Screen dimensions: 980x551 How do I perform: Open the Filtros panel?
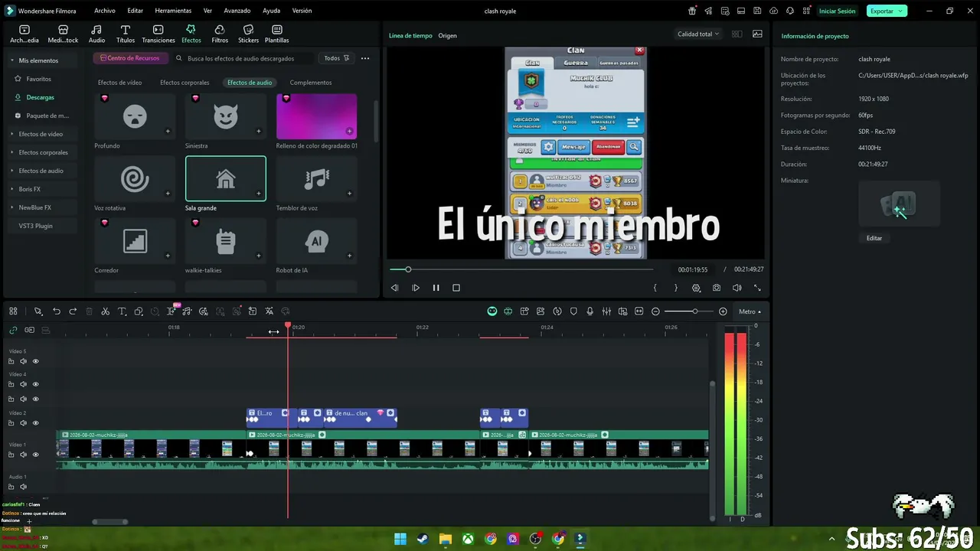(x=220, y=34)
